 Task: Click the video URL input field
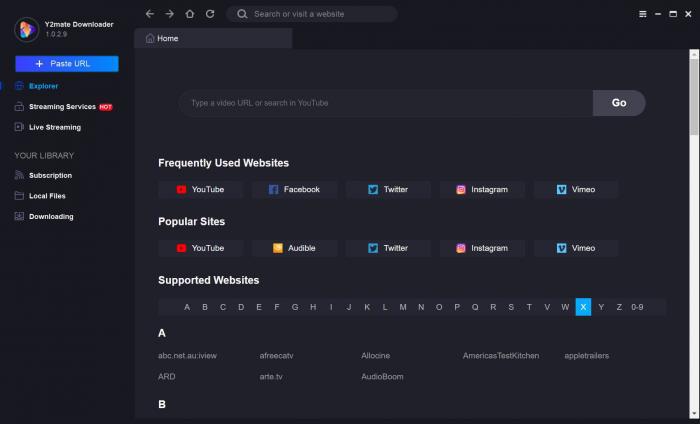[386, 103]
